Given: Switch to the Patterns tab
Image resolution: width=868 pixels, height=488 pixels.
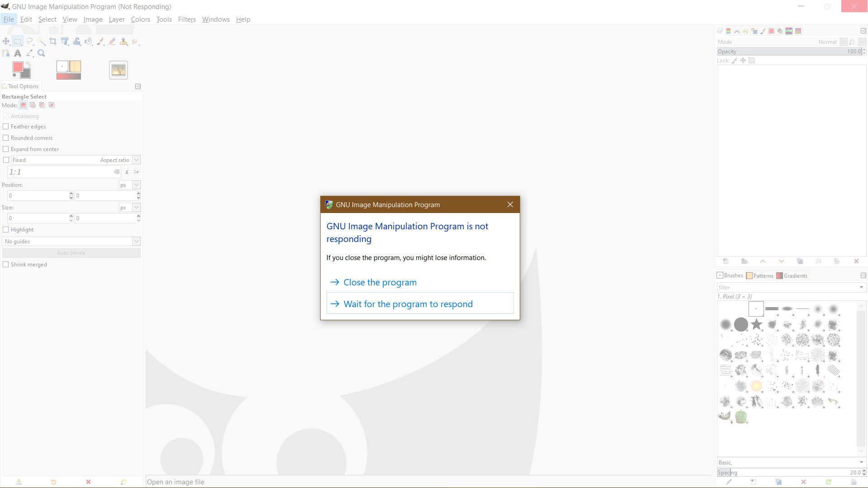Looking at the screenshot, I should pos(760,276).
